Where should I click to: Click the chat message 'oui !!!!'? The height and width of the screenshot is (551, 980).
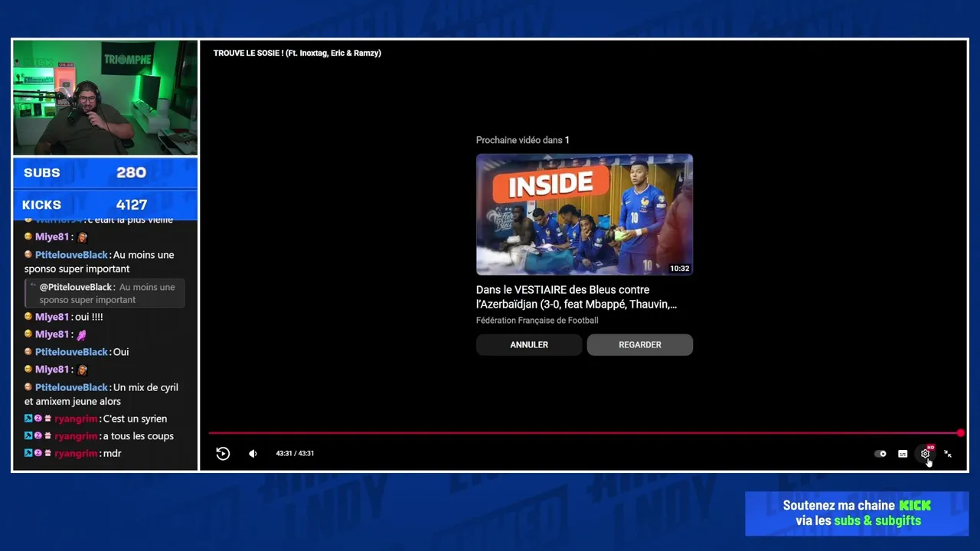[89, 317]
